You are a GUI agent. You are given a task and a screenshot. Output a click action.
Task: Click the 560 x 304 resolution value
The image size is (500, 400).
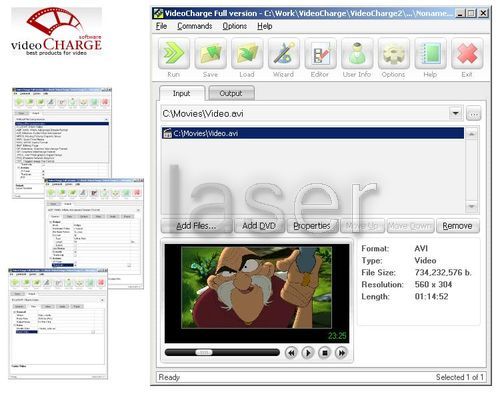coord(433,285)
